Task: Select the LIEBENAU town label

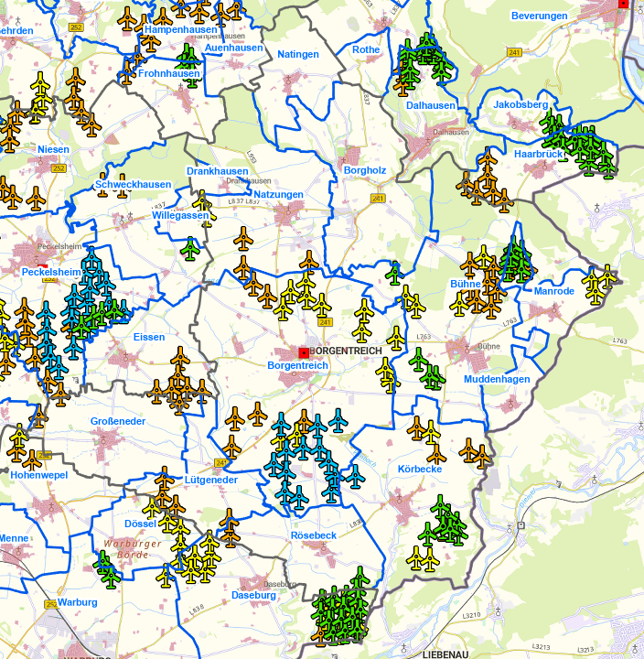Action: tap(445, 654)
